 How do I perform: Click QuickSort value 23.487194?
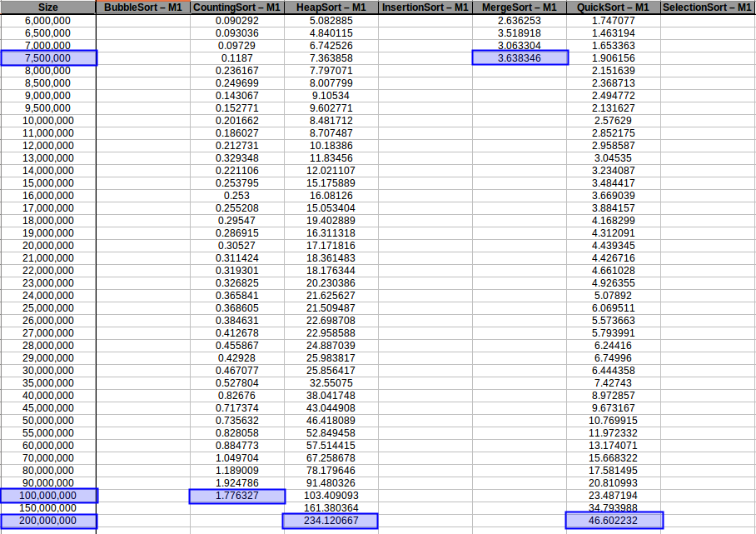pos(614,496)
